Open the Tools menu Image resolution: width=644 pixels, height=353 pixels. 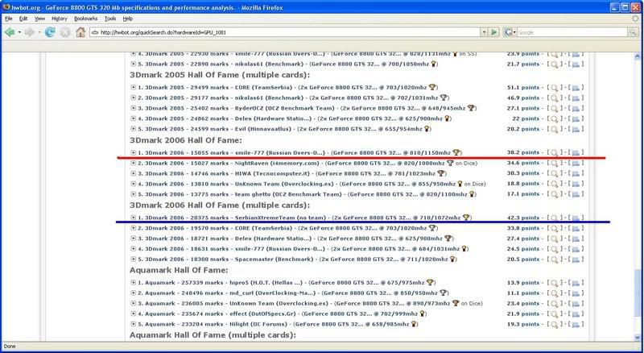[x=110, y=19]
